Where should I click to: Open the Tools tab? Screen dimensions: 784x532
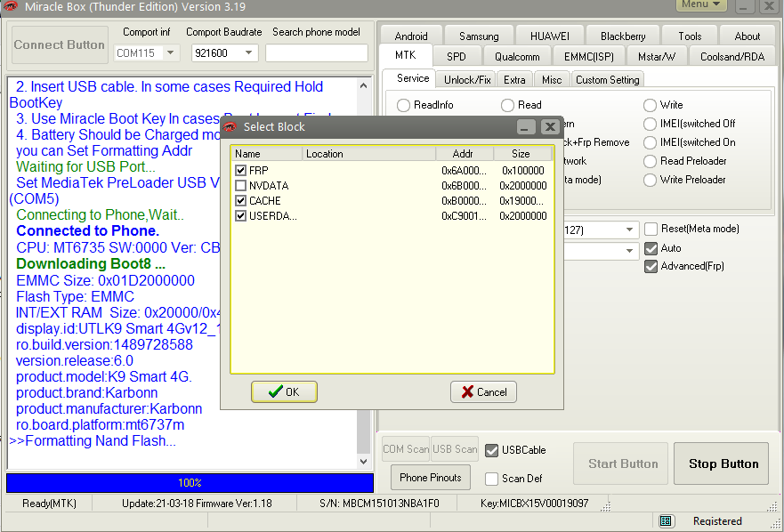pyautogui.click(x=690, y=36)
